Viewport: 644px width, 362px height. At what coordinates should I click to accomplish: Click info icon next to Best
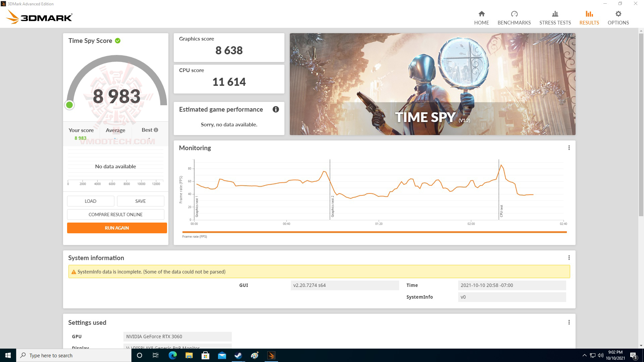(x=156, y=130)
